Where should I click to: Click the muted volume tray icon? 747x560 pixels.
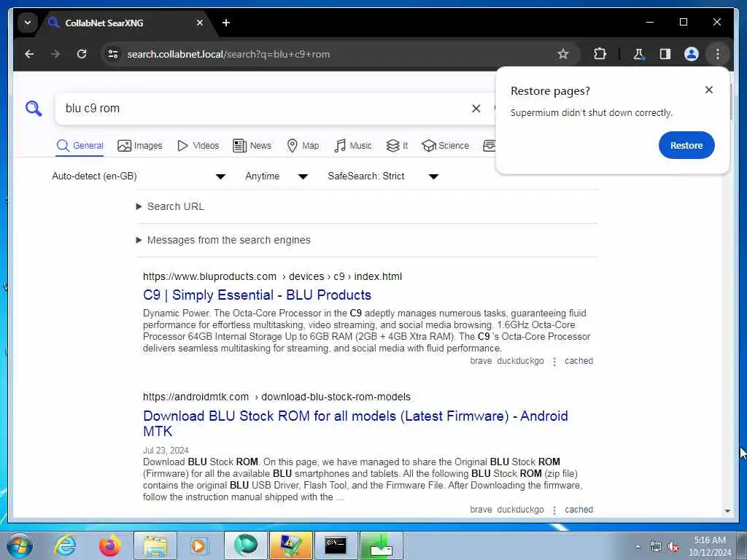[x=673, y=547]
